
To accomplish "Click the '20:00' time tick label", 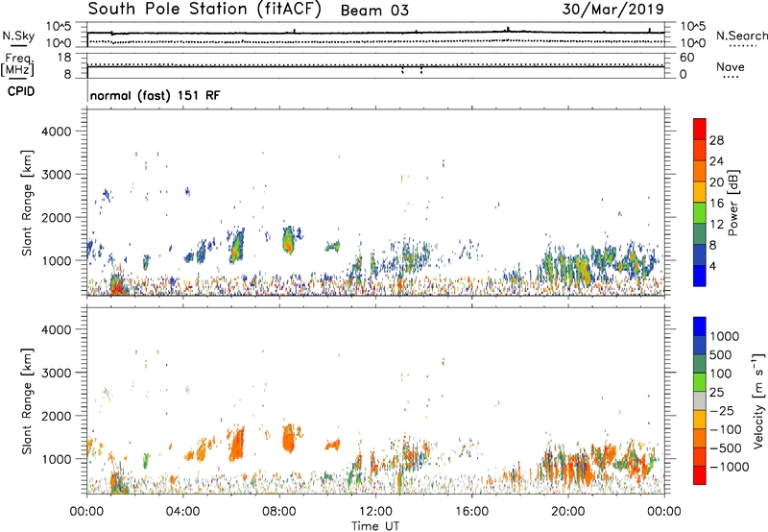I will [567, 512].
